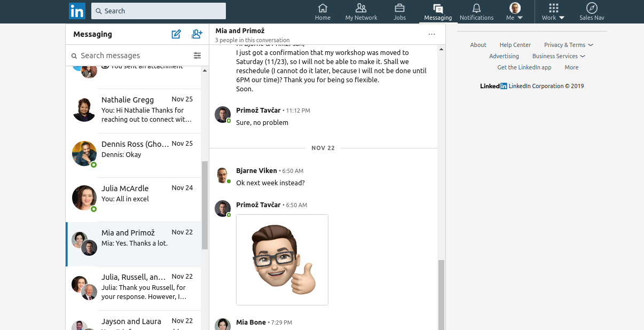Open My Network from the navigation bar

pyautogui.click(x=361, y=12)
